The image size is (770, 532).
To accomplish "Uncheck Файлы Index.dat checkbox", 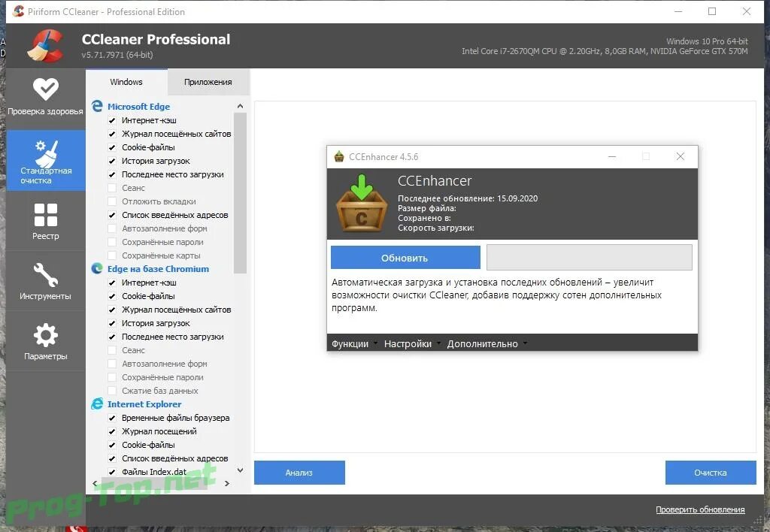I will tap(112, 472).
